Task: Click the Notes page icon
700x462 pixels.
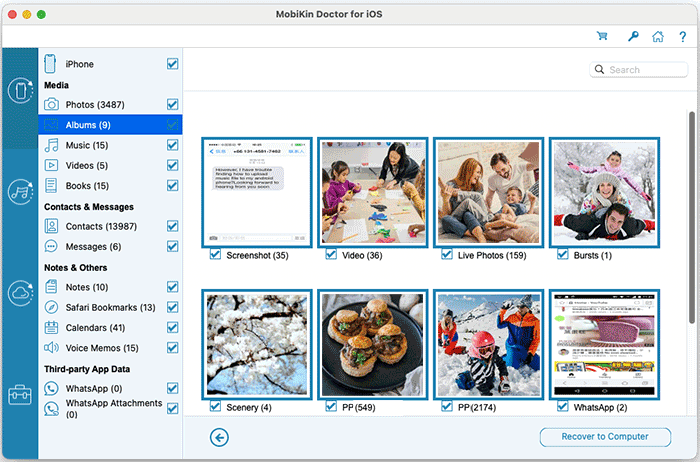Action: click(x=51, y=287)
